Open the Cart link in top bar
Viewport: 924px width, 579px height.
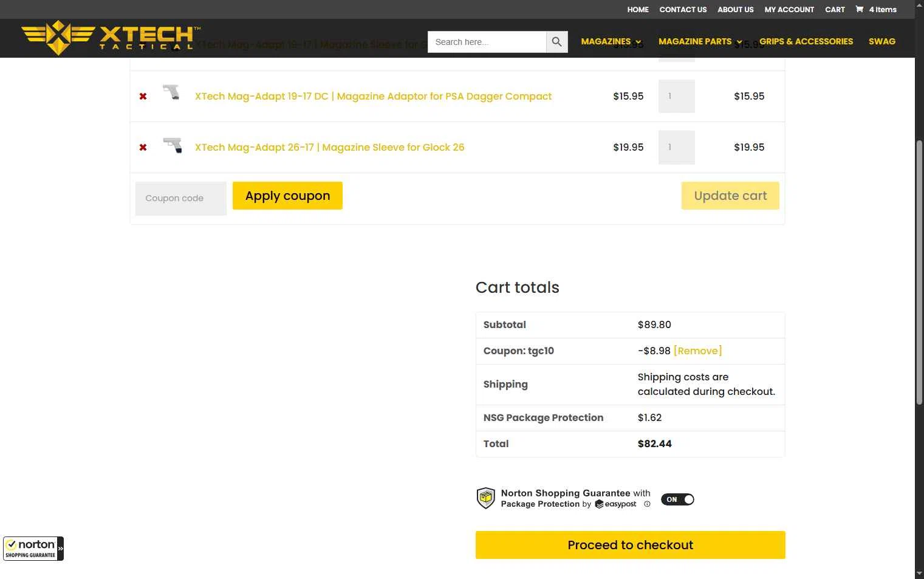pyautogui.click(x=835, y=9)
